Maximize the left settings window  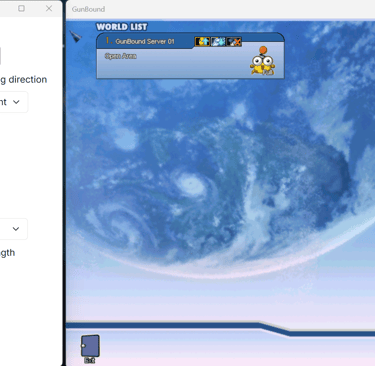pos(21,8)
